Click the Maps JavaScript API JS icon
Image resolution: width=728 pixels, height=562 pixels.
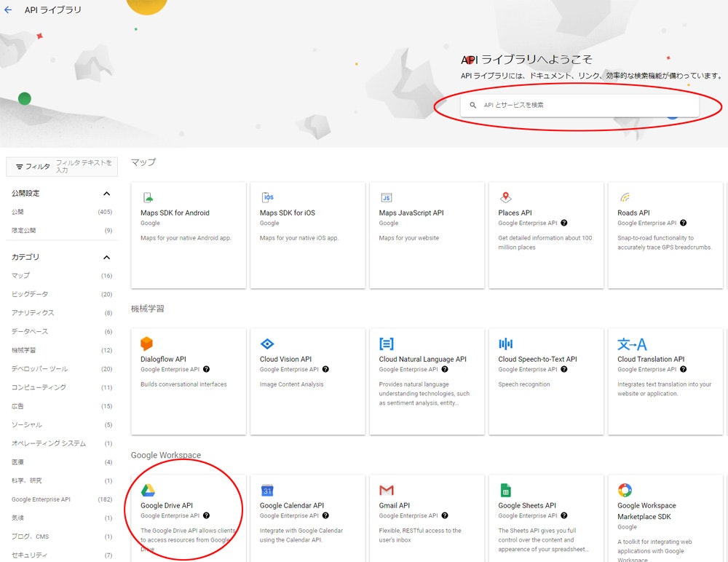(387, 197)
